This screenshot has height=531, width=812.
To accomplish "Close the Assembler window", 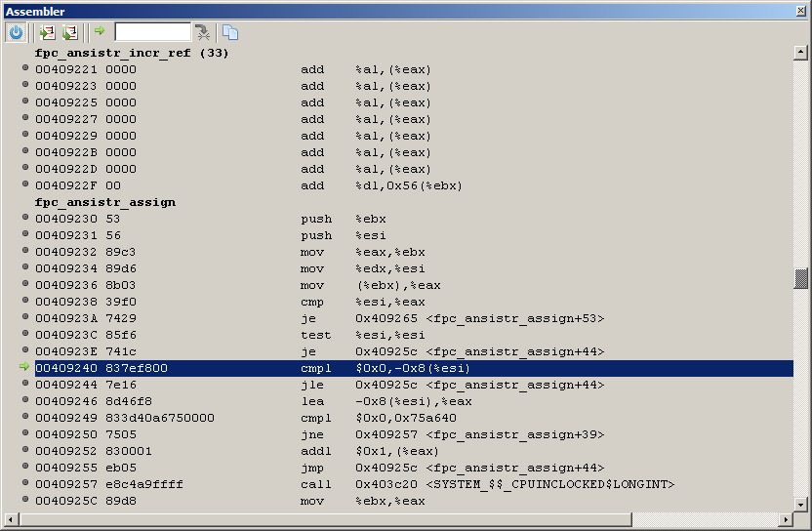I will (801, 11).
